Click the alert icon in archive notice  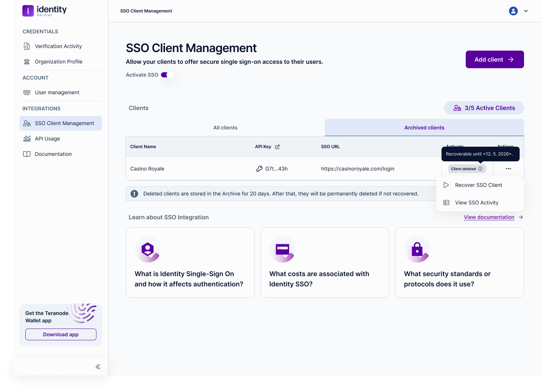135,194
